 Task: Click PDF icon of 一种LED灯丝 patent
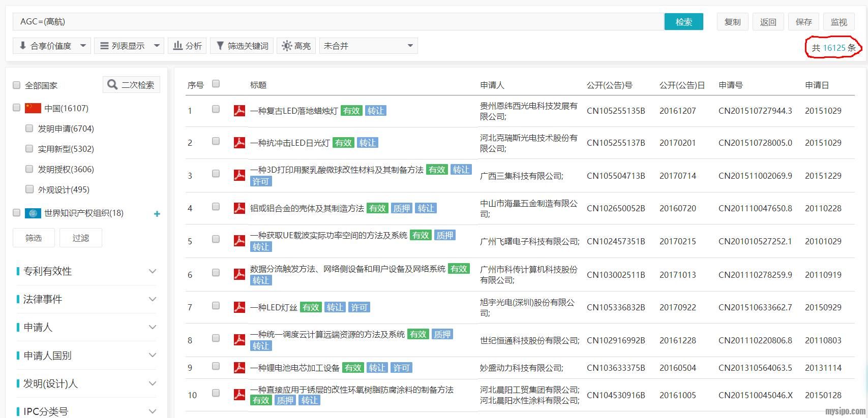(x=239, y=307)
